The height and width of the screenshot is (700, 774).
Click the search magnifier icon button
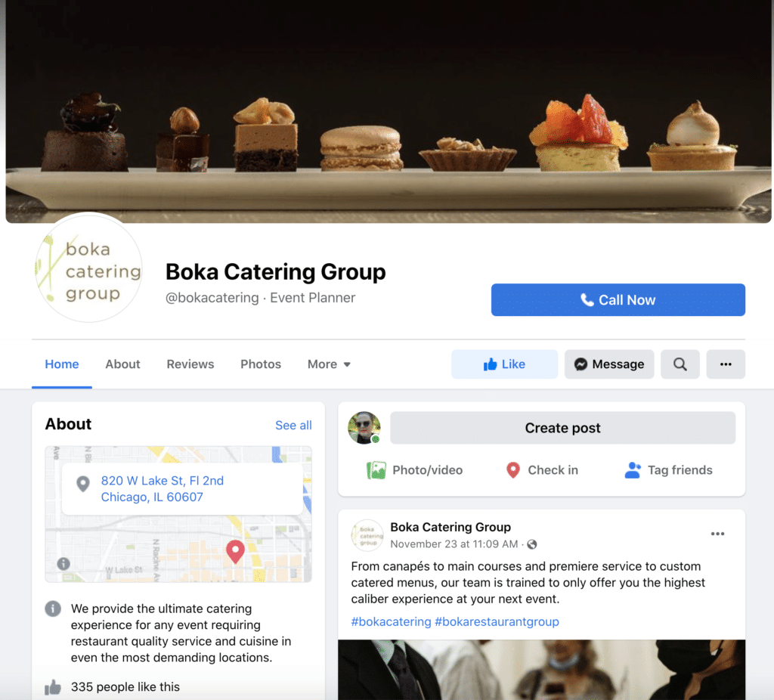click(680, 364)
